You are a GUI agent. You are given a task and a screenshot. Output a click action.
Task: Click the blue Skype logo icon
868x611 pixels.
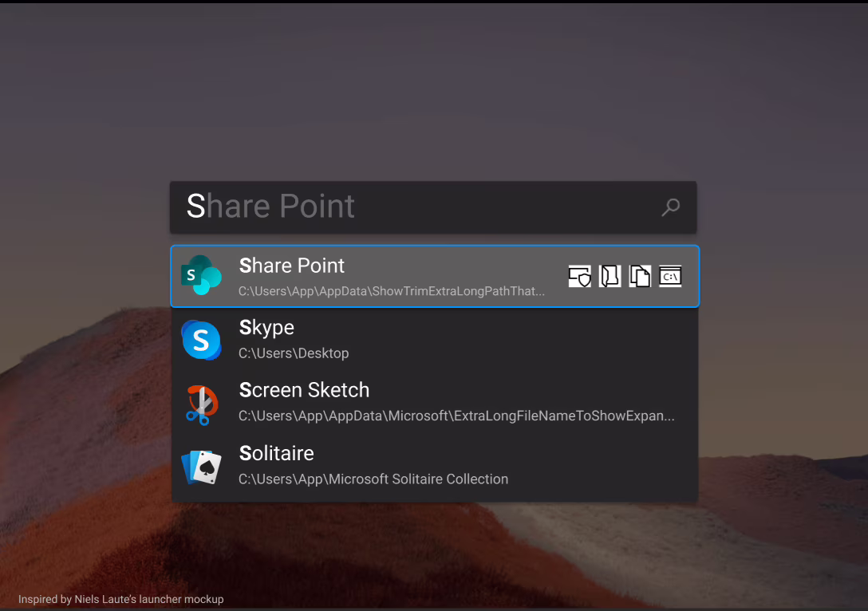[201, 341]
